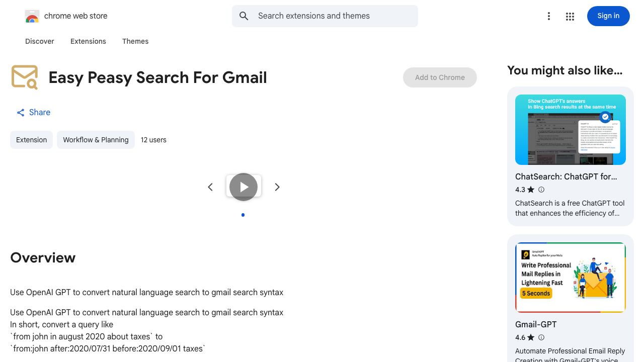Click the You might also like heading
This screenshot has width=644, height=362.
coord(565,70)
